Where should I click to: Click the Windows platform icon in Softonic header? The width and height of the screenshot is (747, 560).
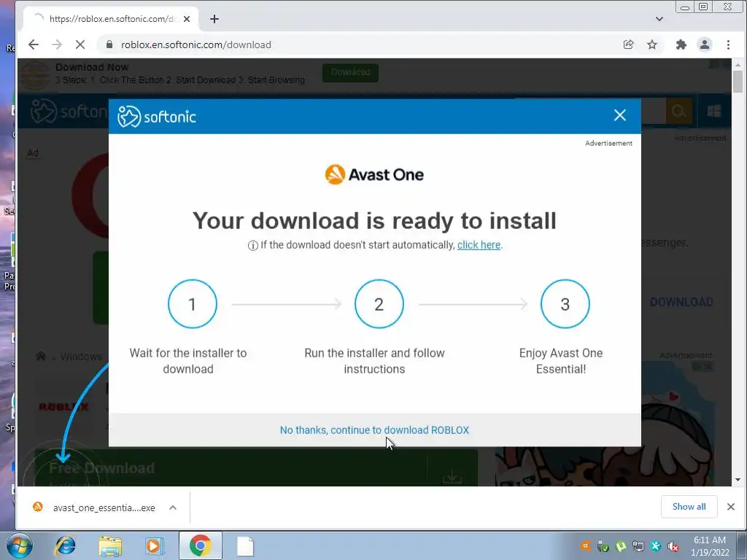tap(713, 111)
